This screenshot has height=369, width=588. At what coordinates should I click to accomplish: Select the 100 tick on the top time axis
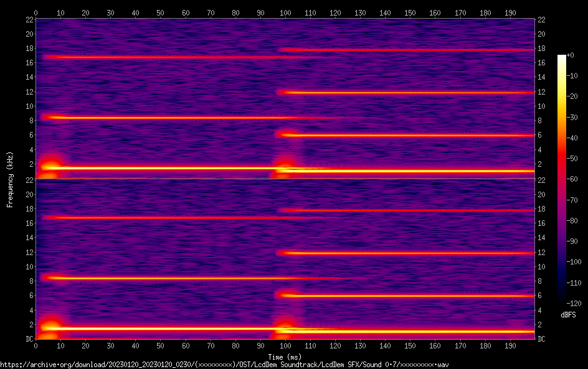(x=285, y=12)
